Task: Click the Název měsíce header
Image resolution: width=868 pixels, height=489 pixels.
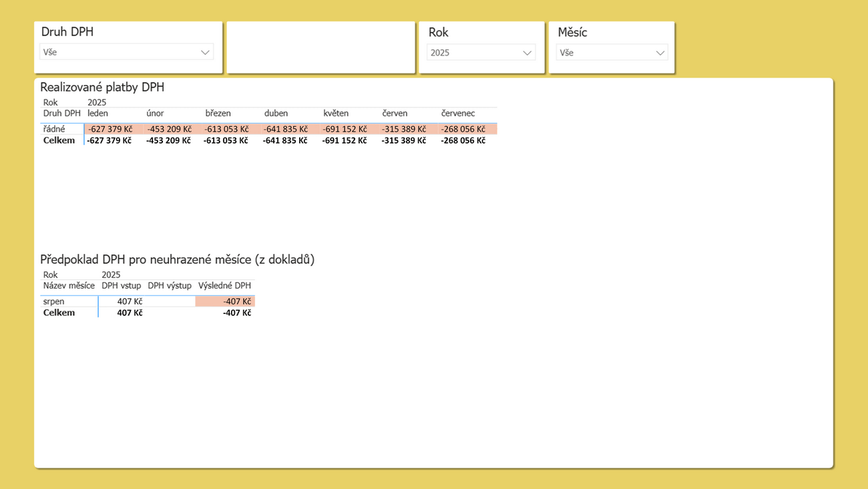Action: point(69,286)
